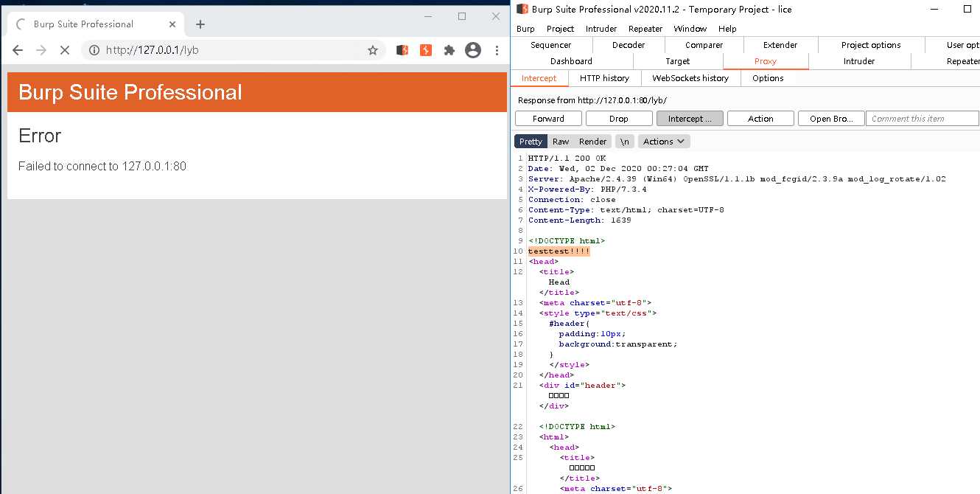The image size is (980, 494).
Task: Toggle the \n non-printable characters button
Action: tap(625, 142)
